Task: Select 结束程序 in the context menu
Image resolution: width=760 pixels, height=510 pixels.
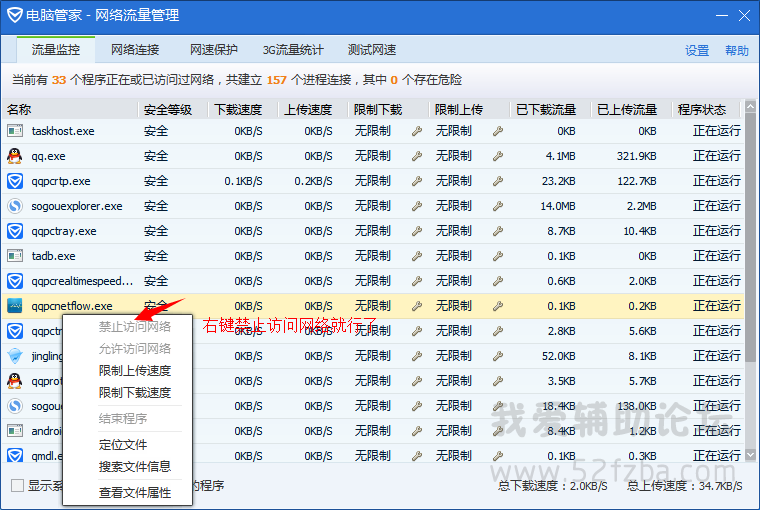Action: pyautogui.click(x=123, y=418)
